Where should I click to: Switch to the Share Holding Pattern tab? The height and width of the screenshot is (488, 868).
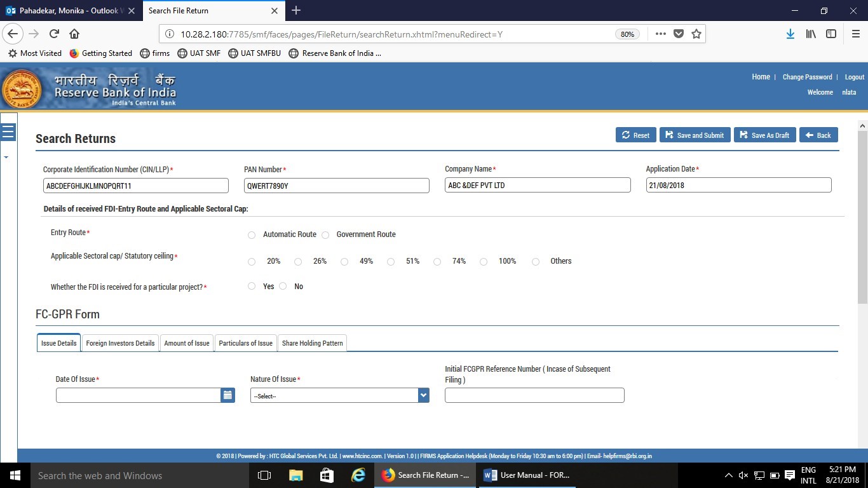click(312, 342)
